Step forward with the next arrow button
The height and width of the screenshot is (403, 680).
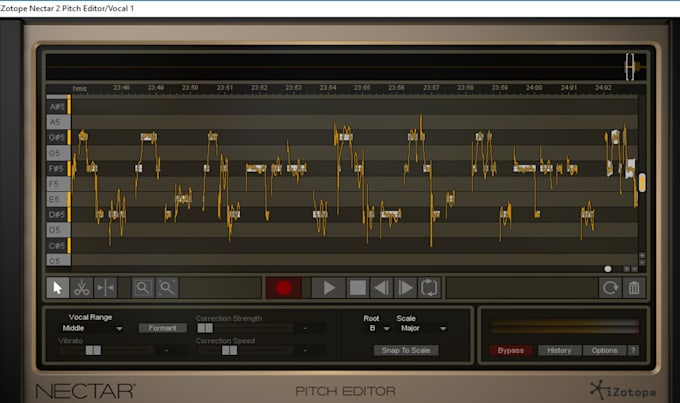click(405, 288)
